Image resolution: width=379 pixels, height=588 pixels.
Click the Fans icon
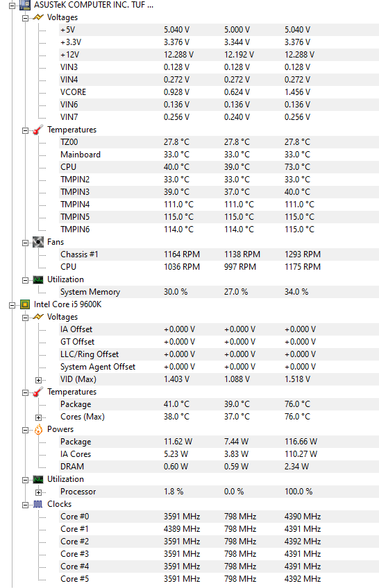tap(38, 242)
